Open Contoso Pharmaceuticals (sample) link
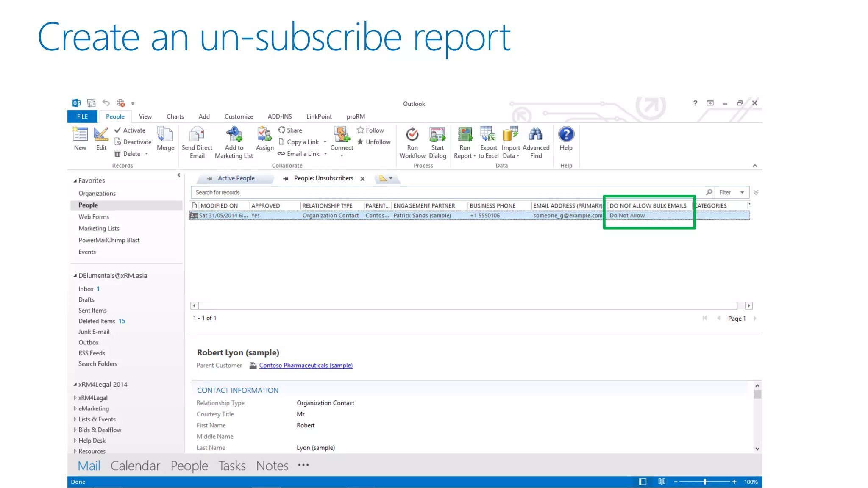868x488 pixels. pos(306,365)
